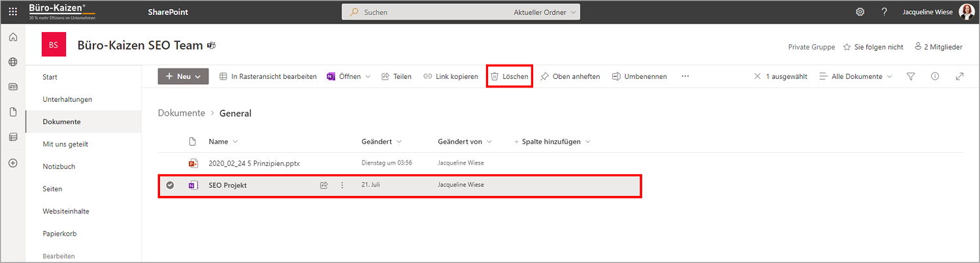Open the settings gear icon
This screenshot has height=263, width=980.
coord(860,12)
